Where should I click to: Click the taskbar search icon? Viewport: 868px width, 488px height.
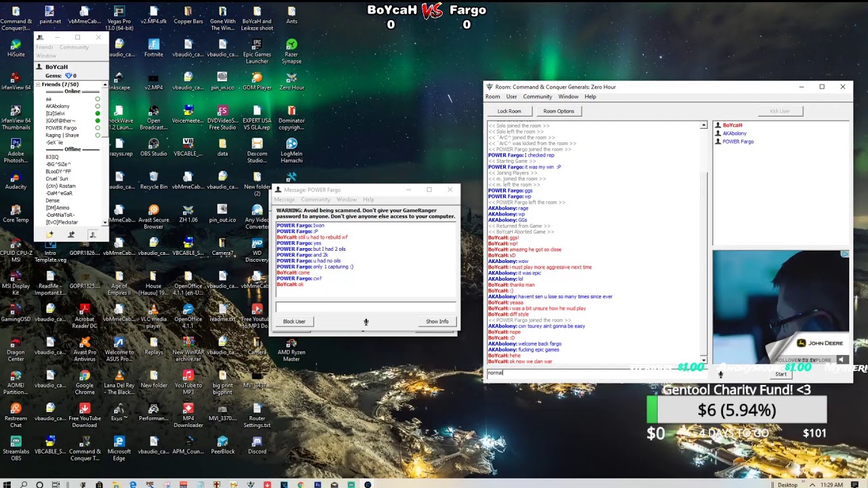click(x=23, y=485)
